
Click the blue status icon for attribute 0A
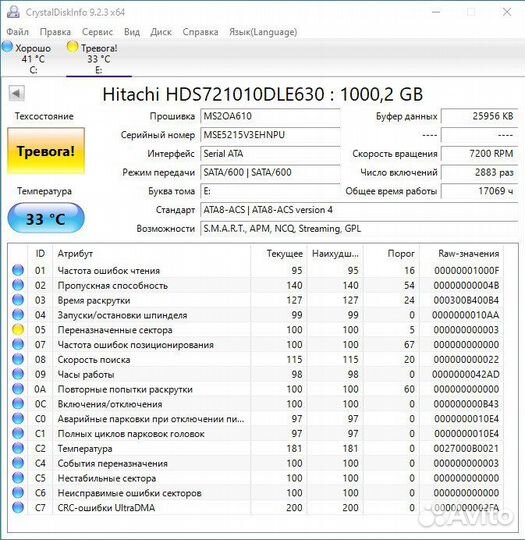[x=18, y=388]
